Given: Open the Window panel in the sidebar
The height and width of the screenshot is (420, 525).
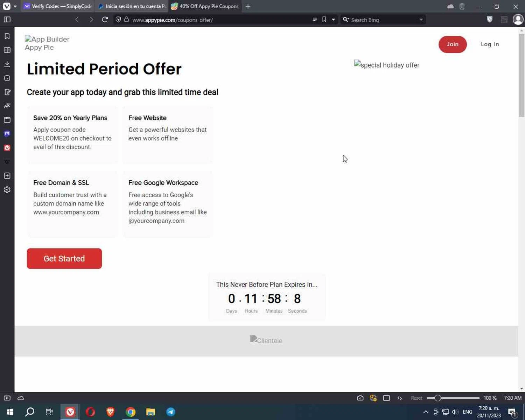Looking at the screenshot, I should pyautogui.click(x=7, y=120).
